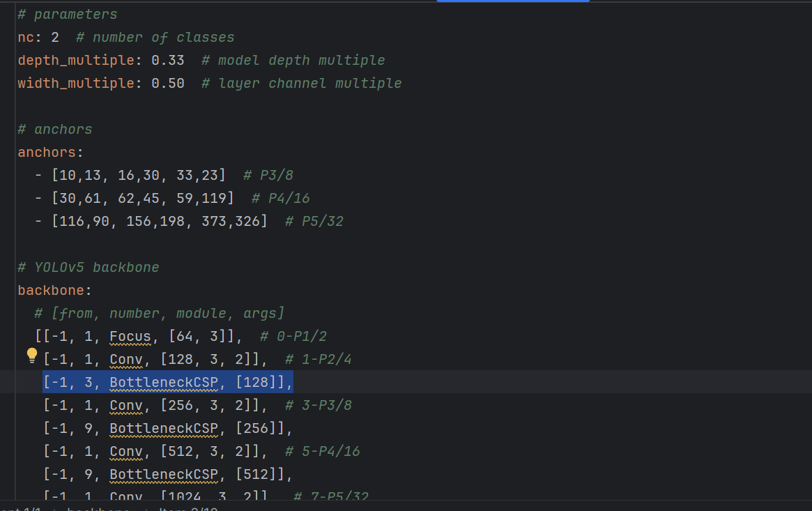Click Conv on the 1-P2/4 line
Screen dimensions: 812x511
126,359
